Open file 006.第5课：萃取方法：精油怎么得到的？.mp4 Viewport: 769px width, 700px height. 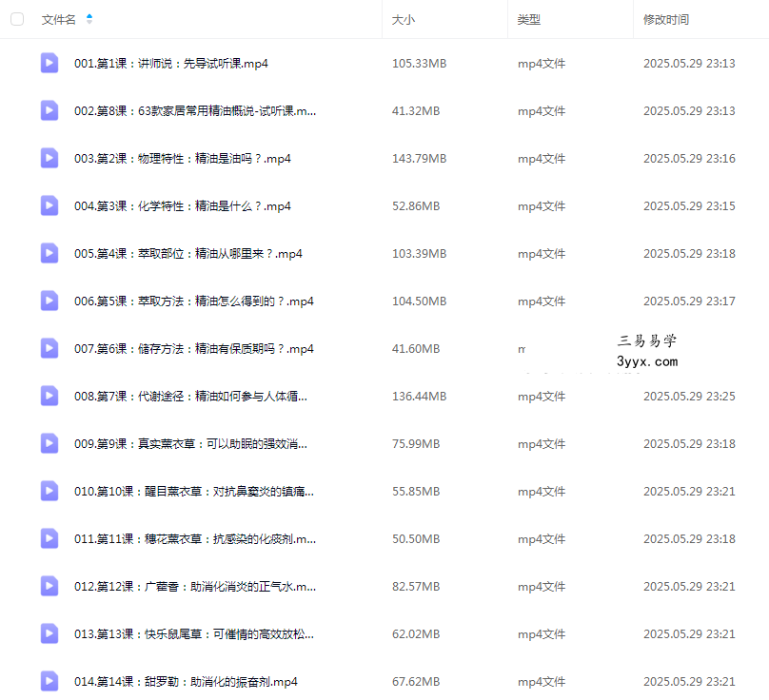pyautogui.click(x=194, y=301)
